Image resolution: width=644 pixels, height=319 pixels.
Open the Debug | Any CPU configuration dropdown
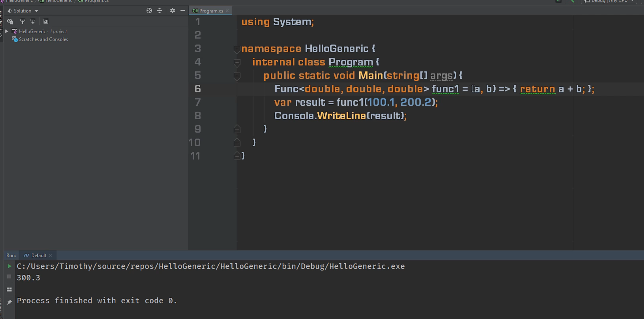pos(609,1)
